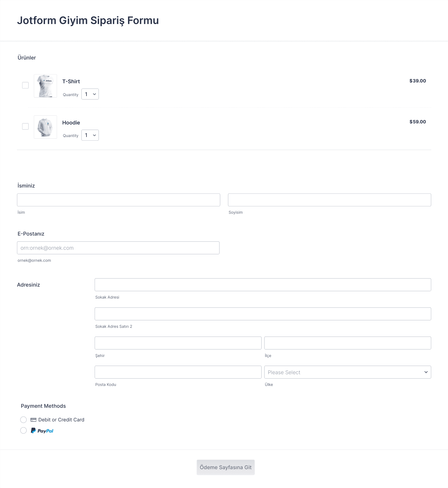Click the Sokak Adres Satırı 2 field
Image resolution: width=448 pixels, height=488 pixels.
tap(263, 314)
